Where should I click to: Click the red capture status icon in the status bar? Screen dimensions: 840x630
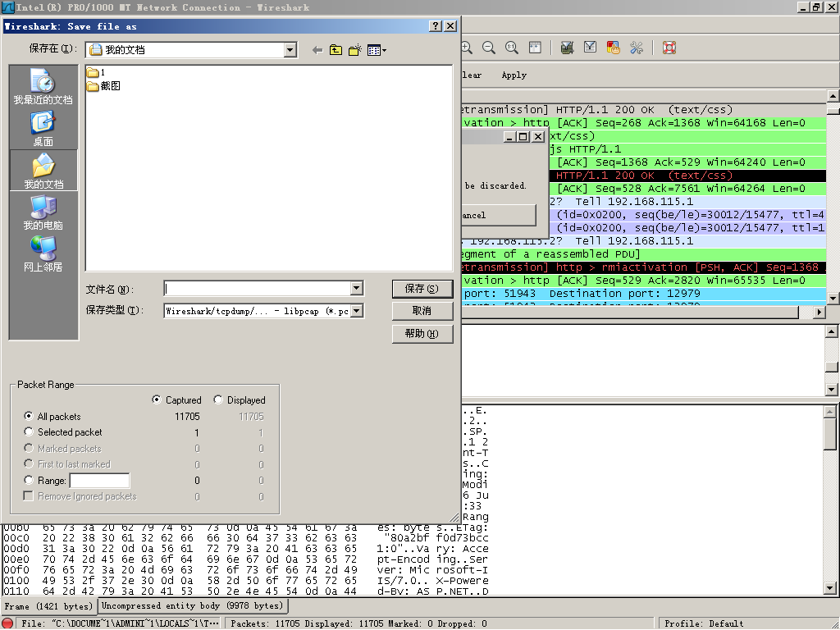pyautogui.click(x=7, y=623)
